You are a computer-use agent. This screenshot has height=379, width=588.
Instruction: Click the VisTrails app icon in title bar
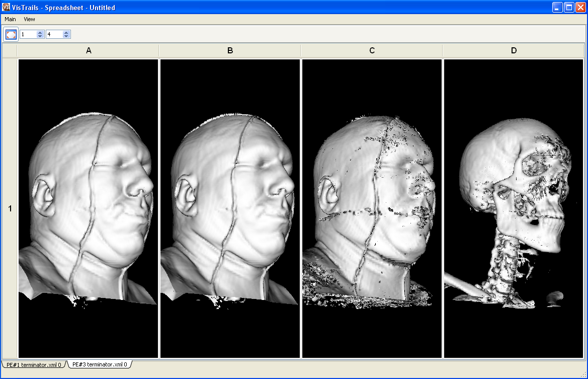coord(6,7)
